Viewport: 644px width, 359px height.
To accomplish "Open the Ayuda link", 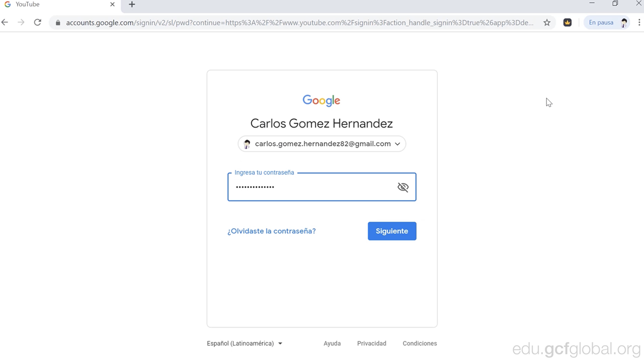I will (332, 343).
